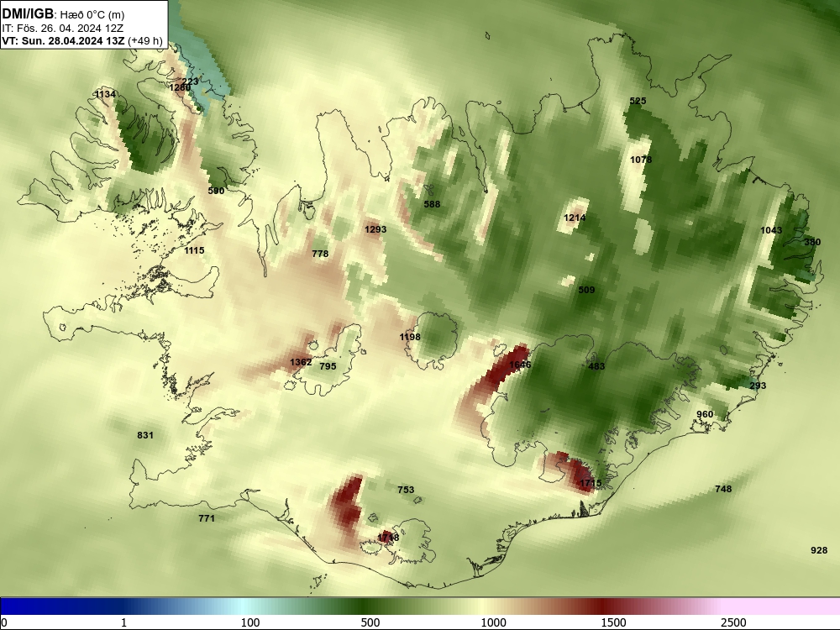Screen dimensions: 840x630
Task: Select the 1134 value in the Westfjords
Action: coord(106,94)
